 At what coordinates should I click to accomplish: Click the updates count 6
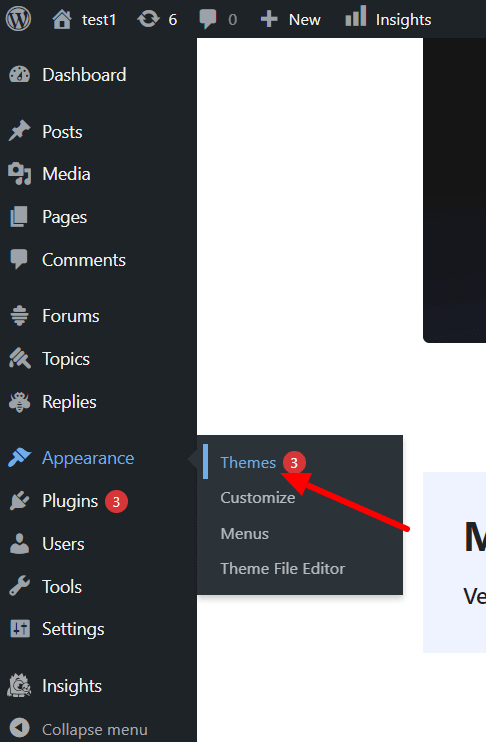coord(173,19)
